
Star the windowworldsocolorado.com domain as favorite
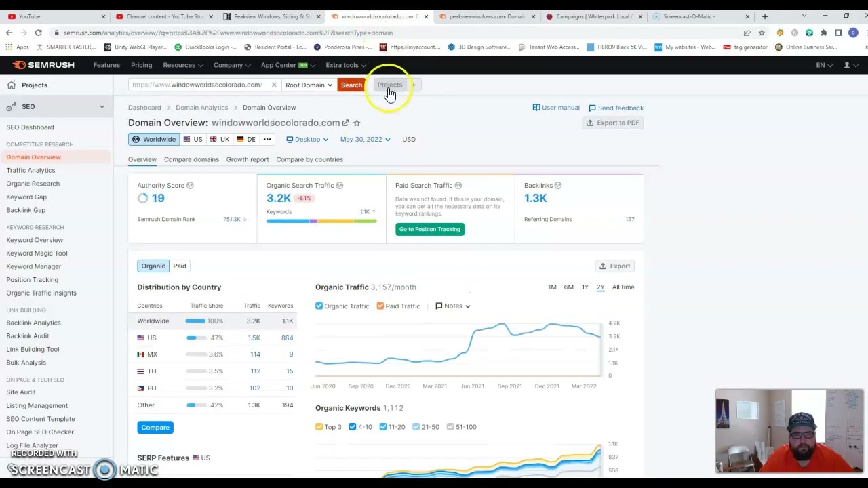tap(357, 123)
